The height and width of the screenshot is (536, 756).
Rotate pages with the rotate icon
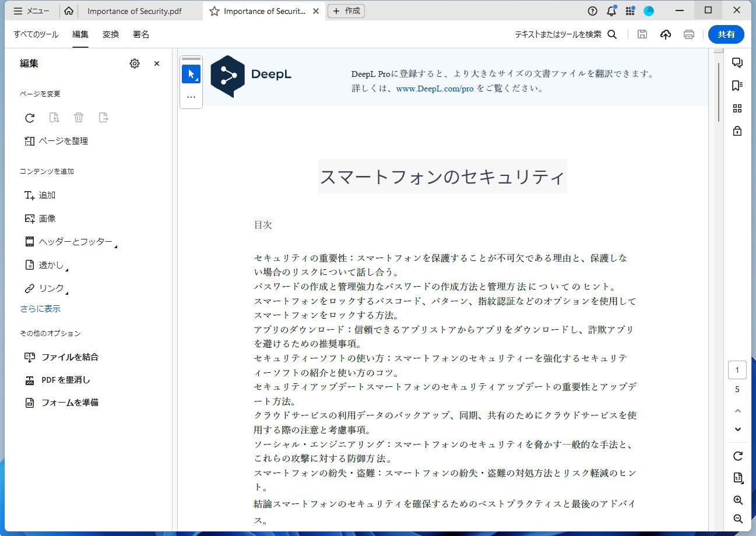coord(29,118)
